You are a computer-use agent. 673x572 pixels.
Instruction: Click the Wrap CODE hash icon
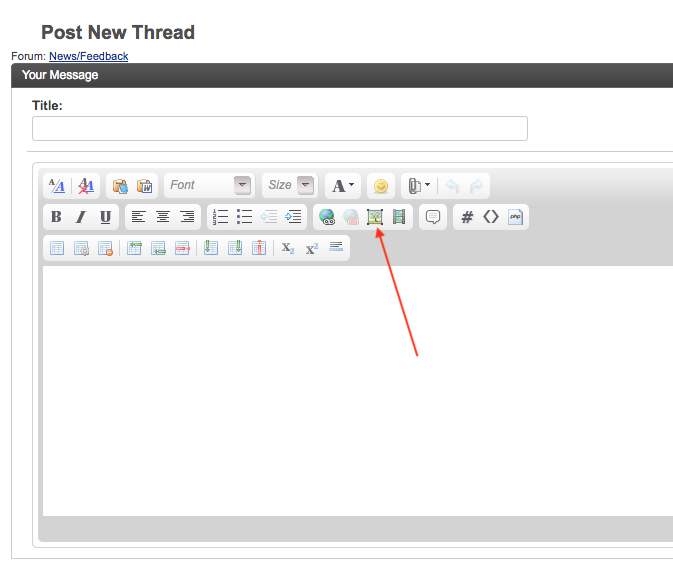pos(467,217)
